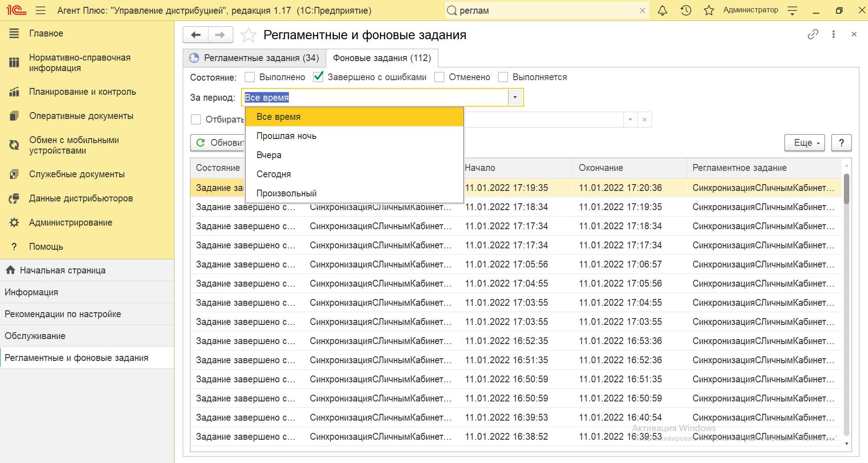Image resolution: width=868 pixels, height=463 pixels.
Task: Switch to Регламентные задания (34) tab
Action: (x=255, y=58)
